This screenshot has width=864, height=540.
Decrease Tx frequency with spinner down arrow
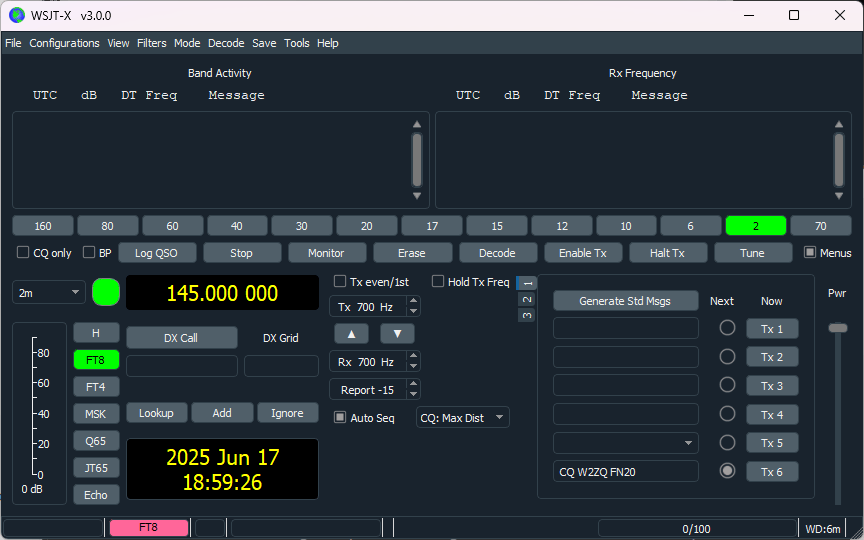[x=413, y=311]
